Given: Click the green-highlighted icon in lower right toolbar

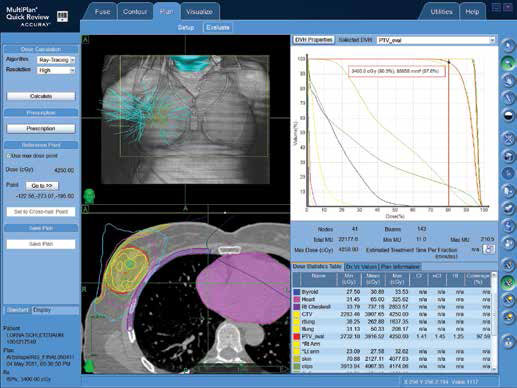Looking at the screenshot, I should pyautogui.click(x=508, y=282).
